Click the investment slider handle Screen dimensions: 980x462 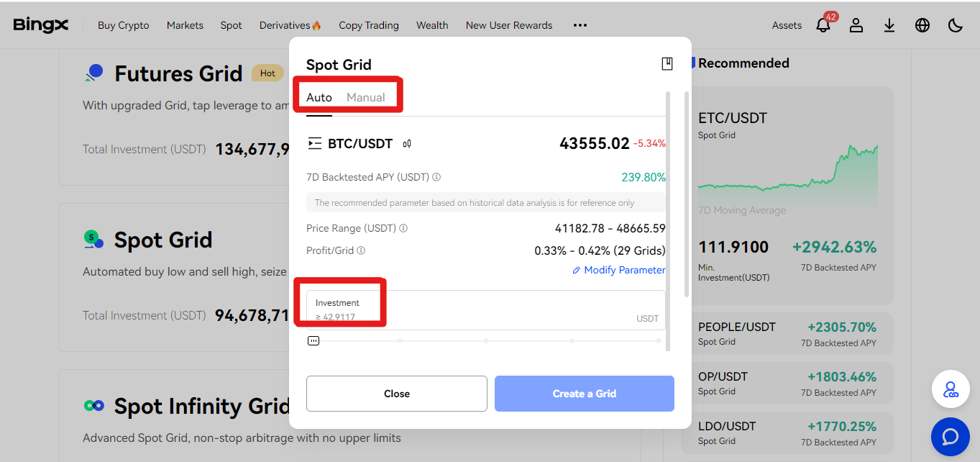[313, 341]
